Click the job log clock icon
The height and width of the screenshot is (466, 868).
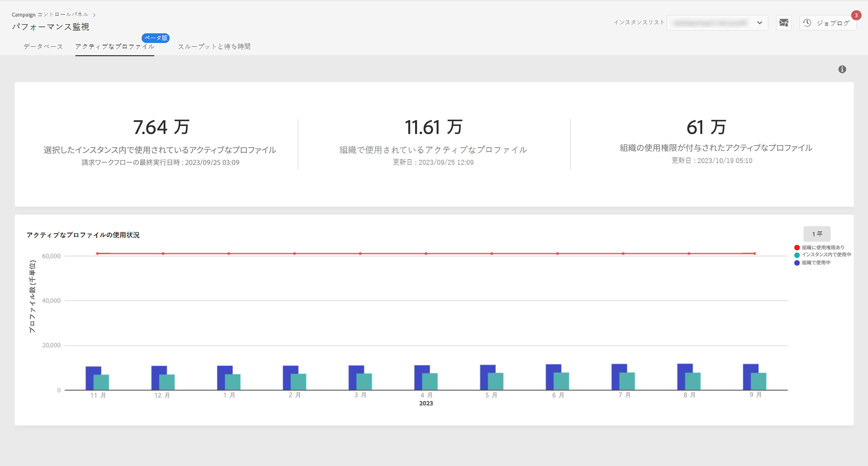[807, 23]
